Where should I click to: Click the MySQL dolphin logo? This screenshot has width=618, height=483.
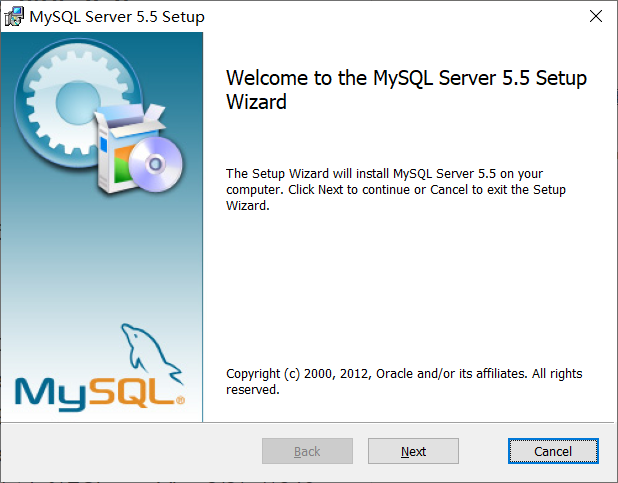click(x=152, y=352)
